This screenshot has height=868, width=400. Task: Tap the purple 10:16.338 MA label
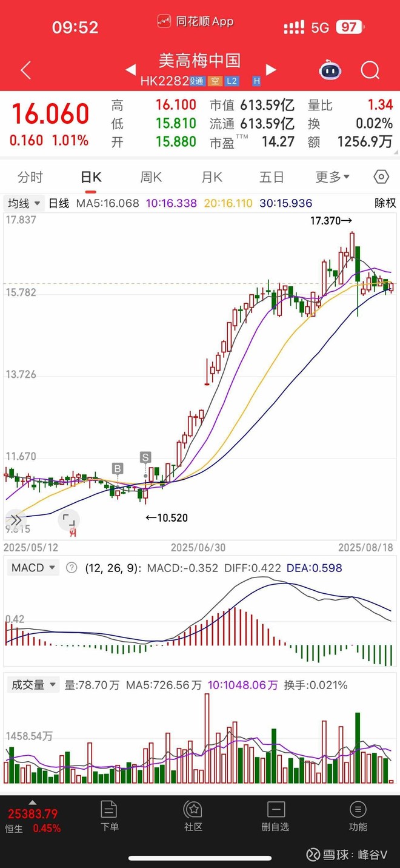click(170, 203)
